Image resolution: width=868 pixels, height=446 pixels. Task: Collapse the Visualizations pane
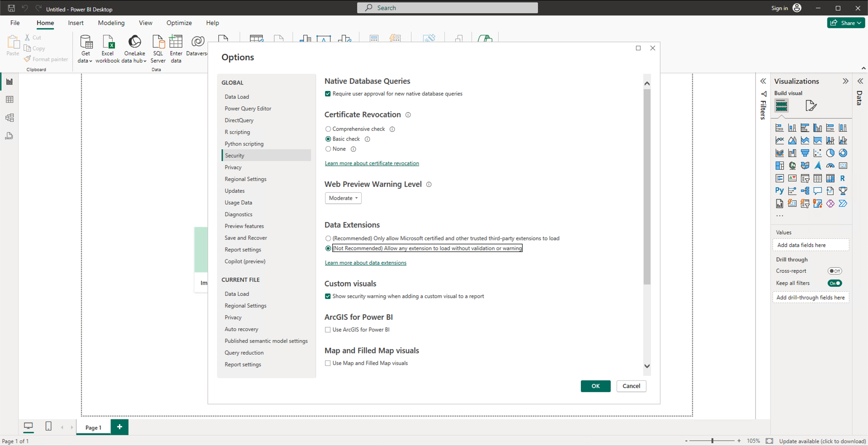coord(845,81)
